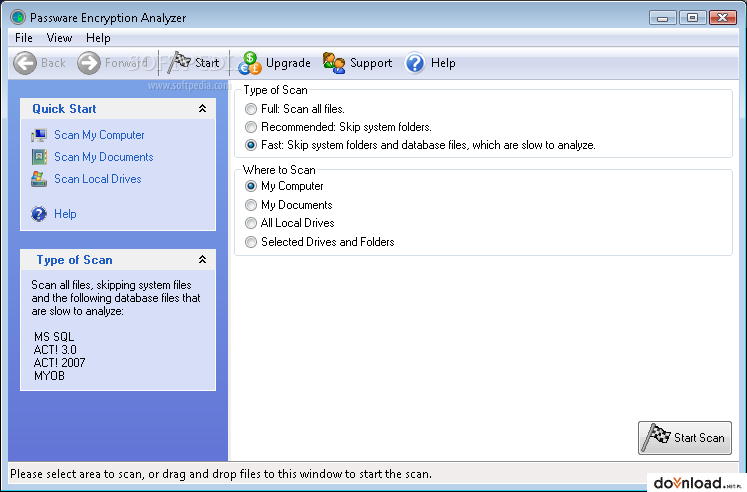747x492 pixels.
Task: Maximize the Passware window
Action: (692, 18)
